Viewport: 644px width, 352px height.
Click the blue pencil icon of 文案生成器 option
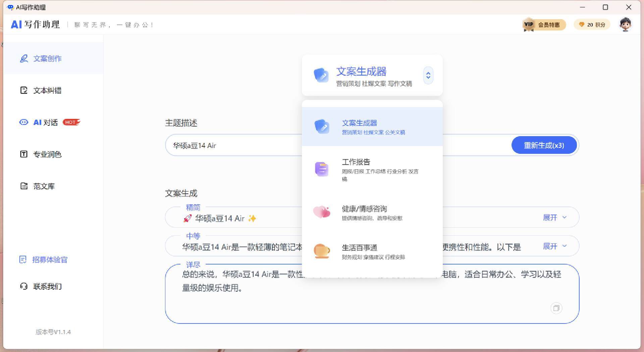322,127
